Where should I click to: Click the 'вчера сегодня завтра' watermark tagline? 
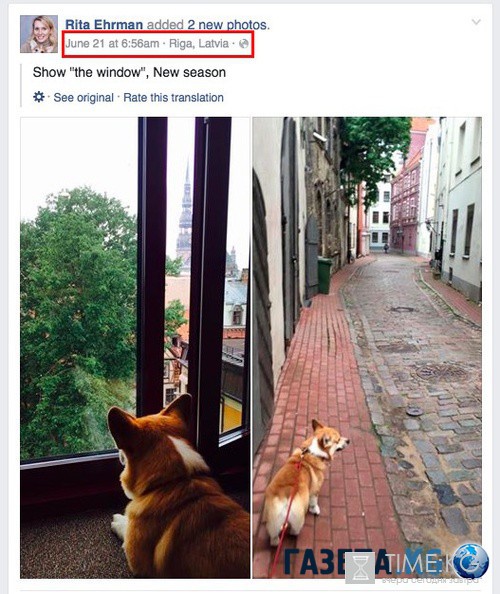pos(431,580)
